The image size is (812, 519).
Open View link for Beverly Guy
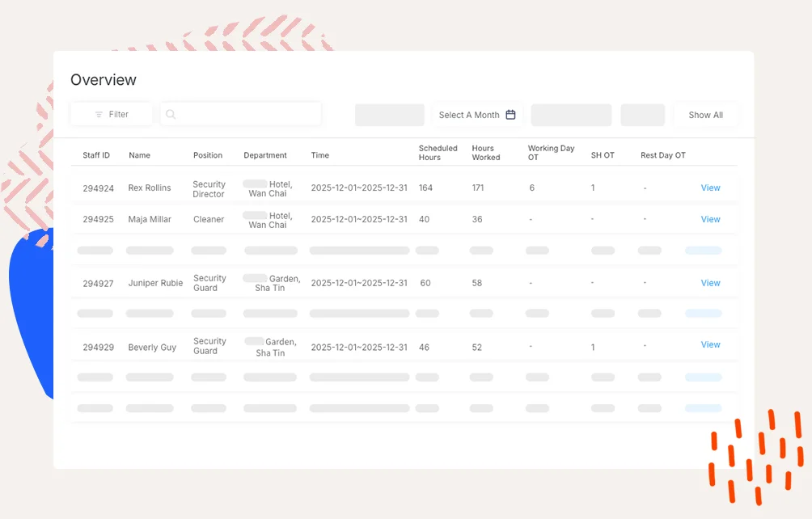coord(710,344)
